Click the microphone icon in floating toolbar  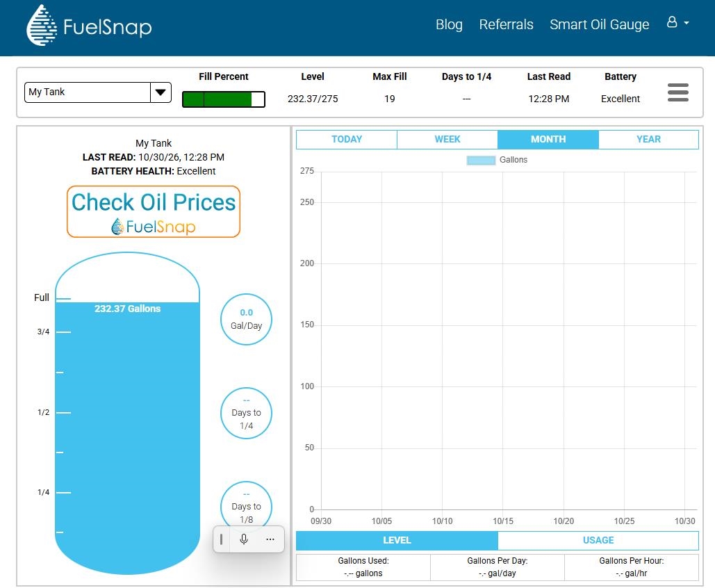tap(244, 539)
